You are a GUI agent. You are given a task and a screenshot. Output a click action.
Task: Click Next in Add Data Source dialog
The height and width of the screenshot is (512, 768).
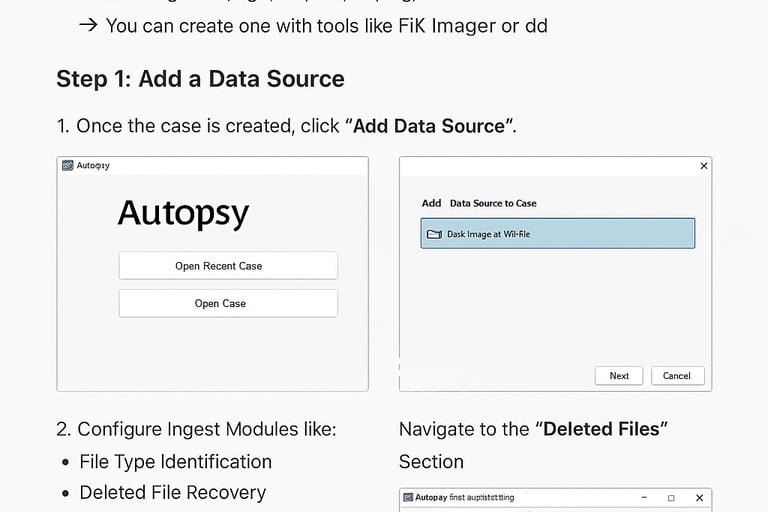(x=619, y=376)
